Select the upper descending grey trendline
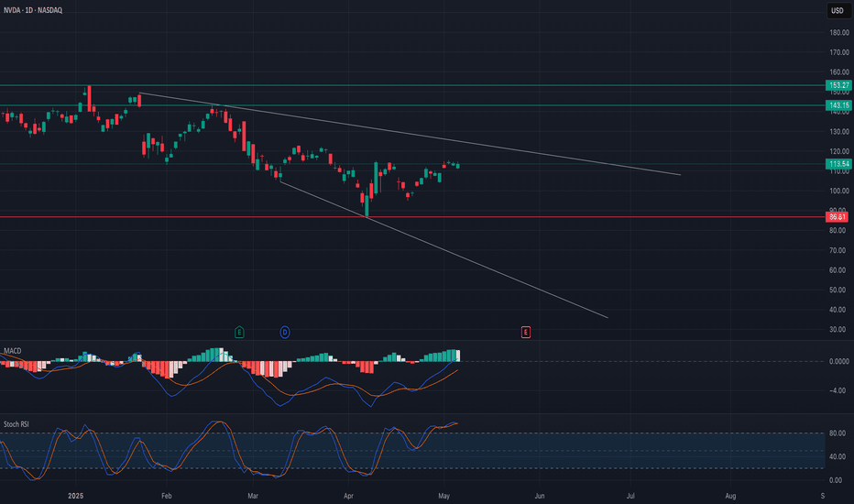Image resolution: width=854 pixels, height=504 pixels. [x=409, y=134]
